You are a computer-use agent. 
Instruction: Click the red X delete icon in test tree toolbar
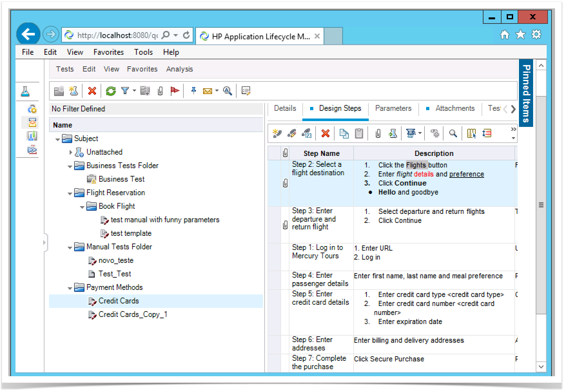(92, 91)
